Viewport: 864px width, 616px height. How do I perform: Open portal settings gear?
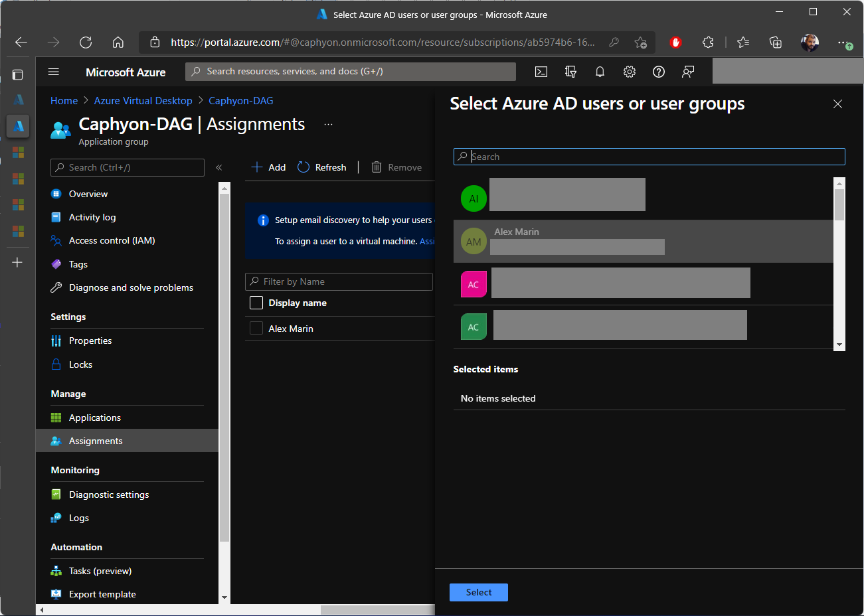tap(630, 72)
